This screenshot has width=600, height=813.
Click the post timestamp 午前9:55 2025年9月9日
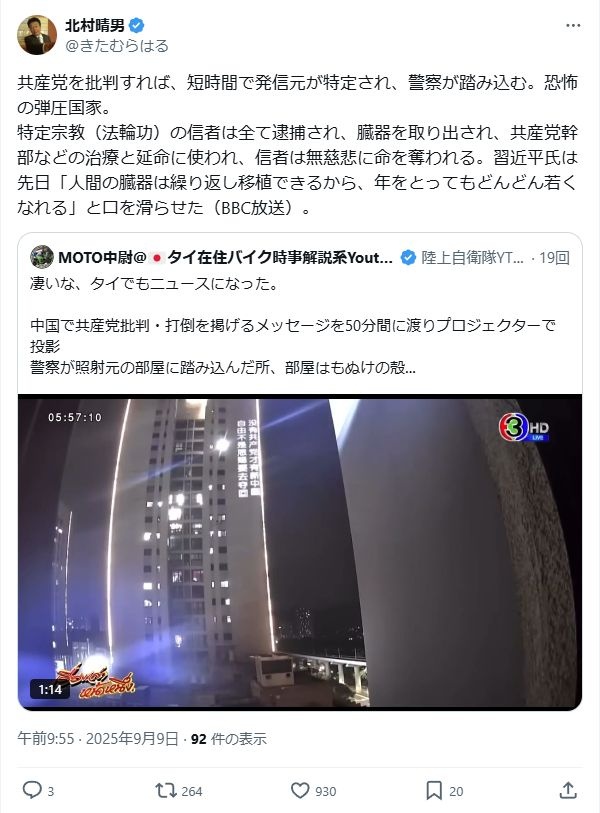pyautogui.click(x=98, y=738)
